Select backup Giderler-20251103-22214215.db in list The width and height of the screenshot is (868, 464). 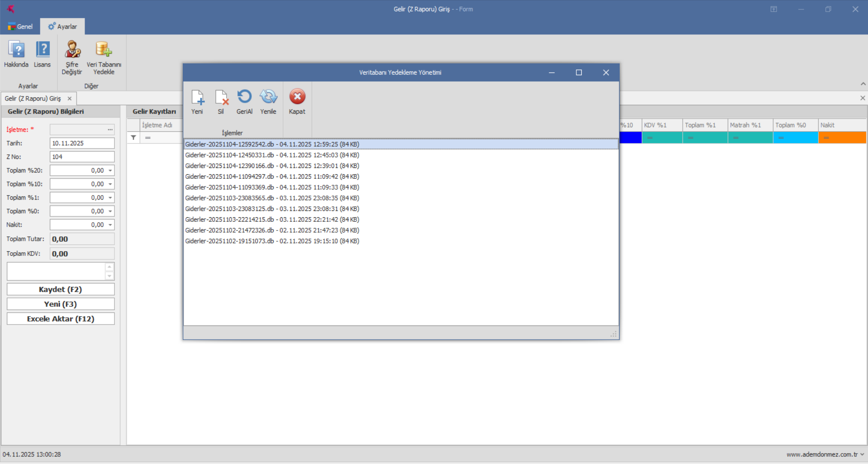point(272,220)
